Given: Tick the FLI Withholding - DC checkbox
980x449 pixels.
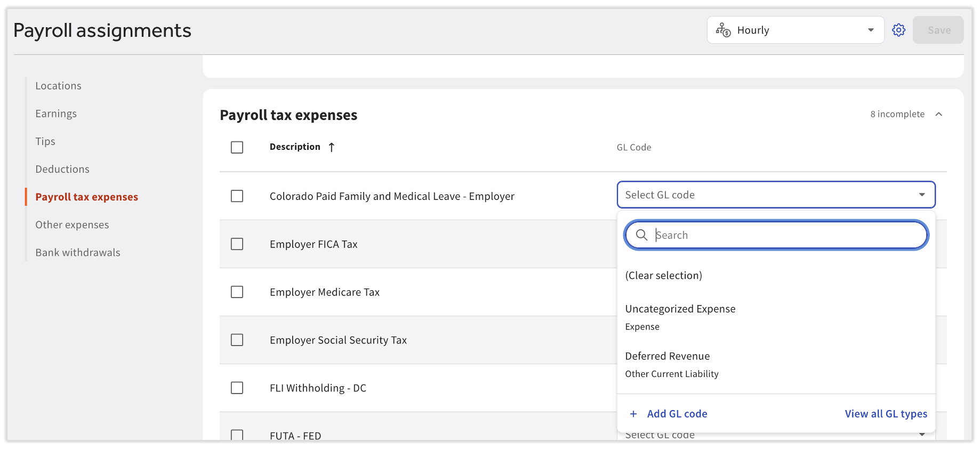Looking at the screenshot, I should 237,388.
